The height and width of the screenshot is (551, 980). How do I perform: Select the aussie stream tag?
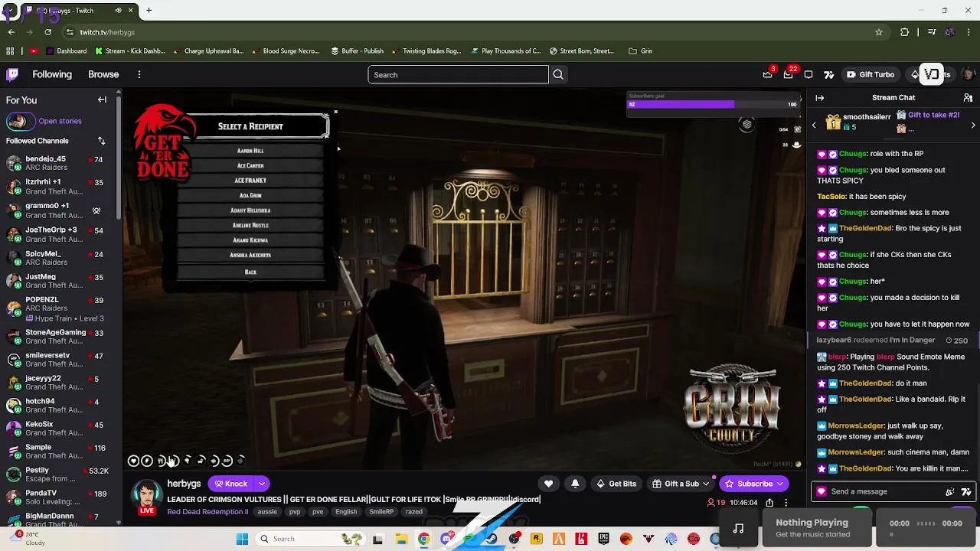(267, 512)
